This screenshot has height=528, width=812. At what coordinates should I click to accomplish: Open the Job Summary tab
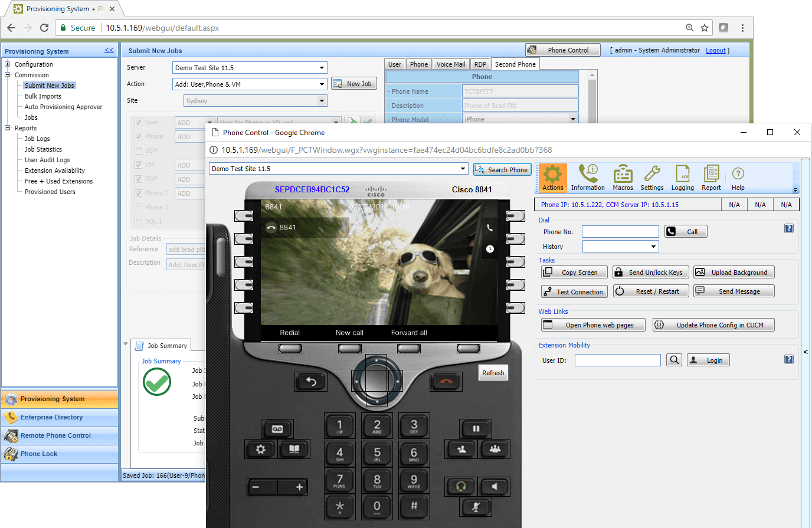161,346
